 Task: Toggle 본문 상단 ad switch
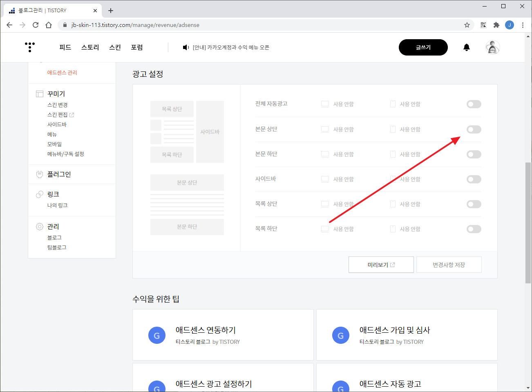(474, 129)
